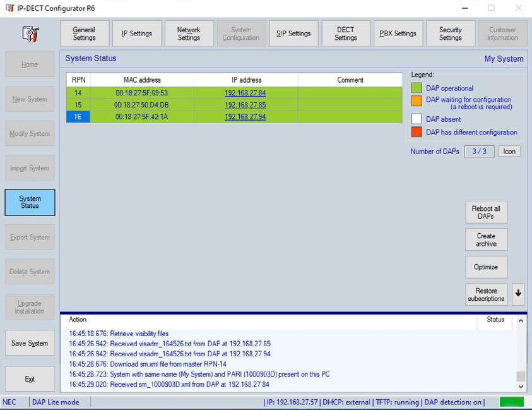
Task: Click the Restore subscriptions button
Action: 486,294
